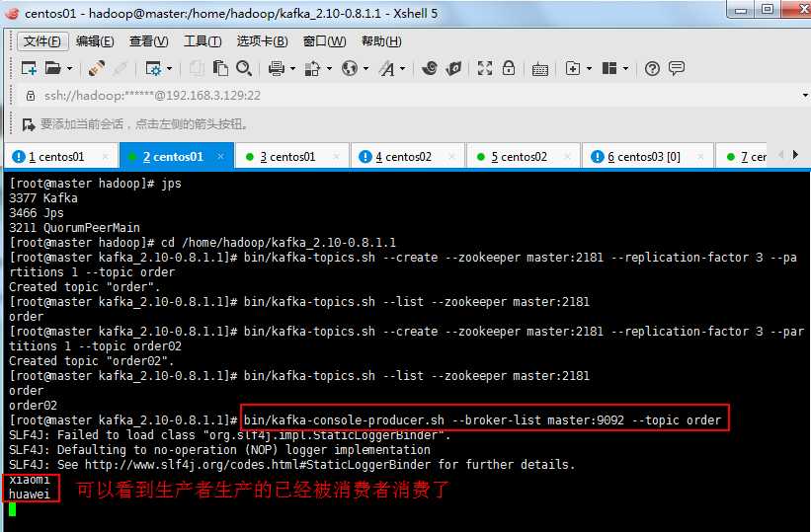This screenshot has width=811, height=532.
Task: Close tab 3 centos01 with its X
Action: 337,156
